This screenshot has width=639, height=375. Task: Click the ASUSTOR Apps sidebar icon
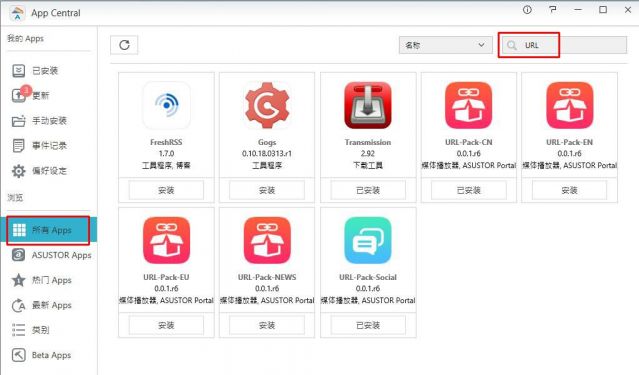tap(18, 255)
